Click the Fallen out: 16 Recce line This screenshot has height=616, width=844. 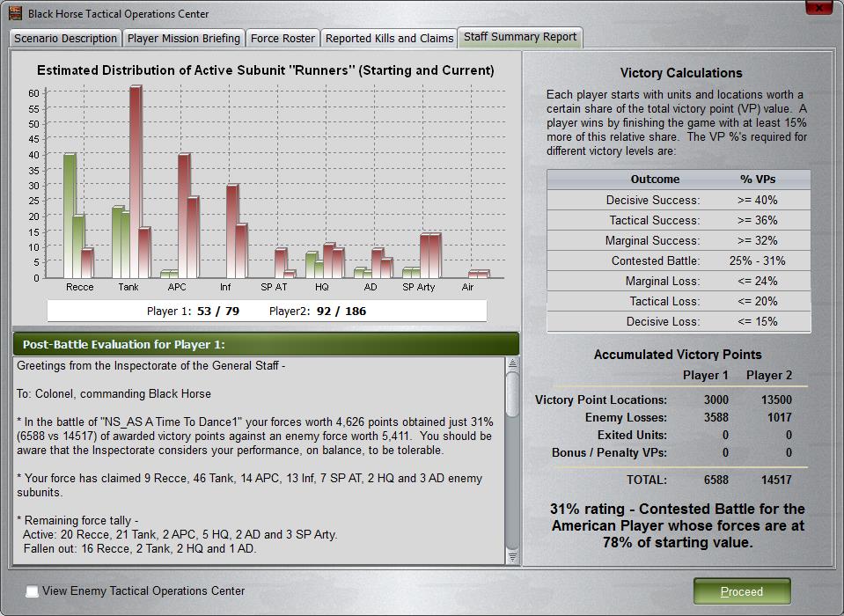[x=140, y=549]
